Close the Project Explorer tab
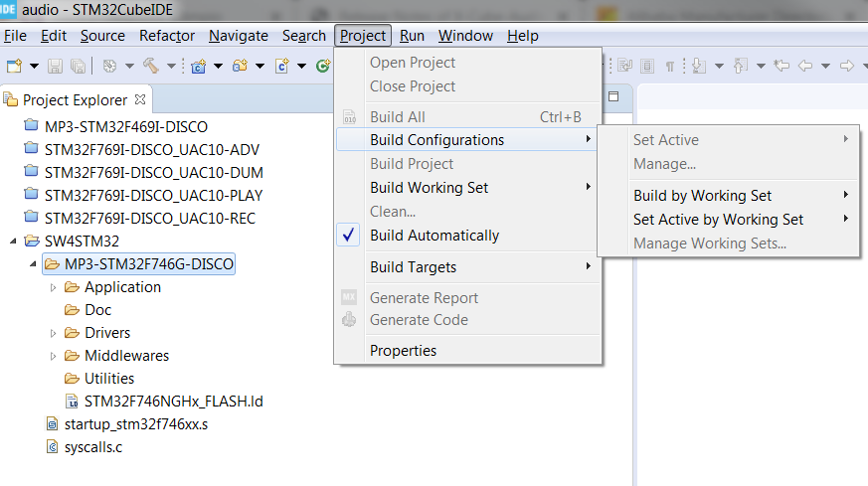 coord(140,99)
